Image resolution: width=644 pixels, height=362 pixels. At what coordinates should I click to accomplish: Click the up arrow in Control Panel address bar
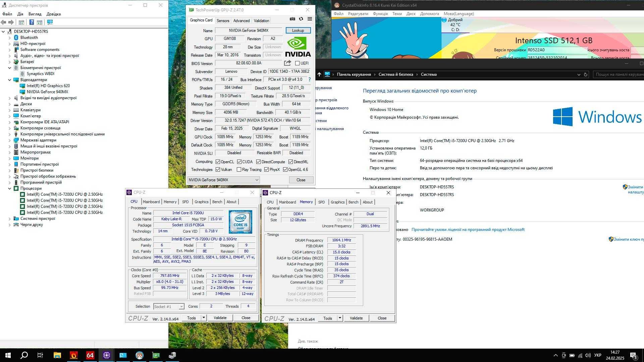click(319, 74)
